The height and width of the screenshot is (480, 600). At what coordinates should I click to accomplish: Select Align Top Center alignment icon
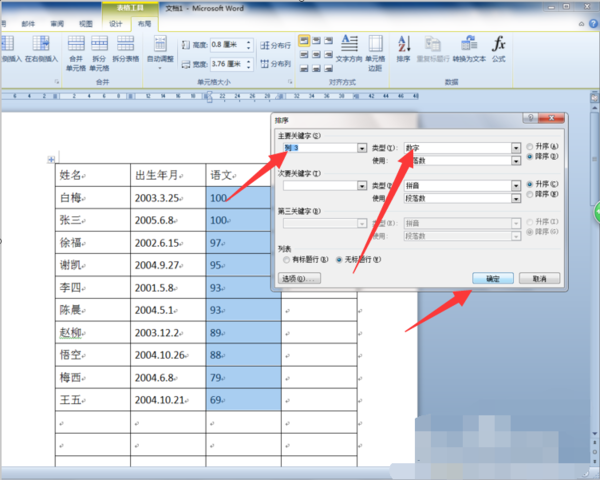point(316,40)
